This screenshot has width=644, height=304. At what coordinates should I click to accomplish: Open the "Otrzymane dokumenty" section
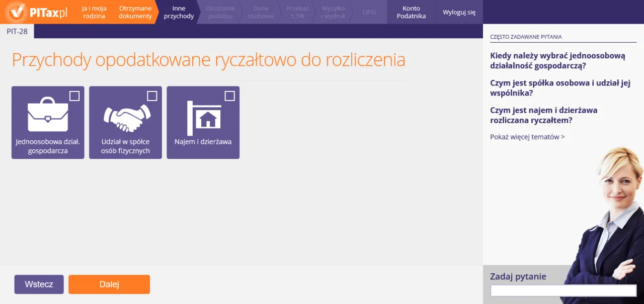point(135,12)
